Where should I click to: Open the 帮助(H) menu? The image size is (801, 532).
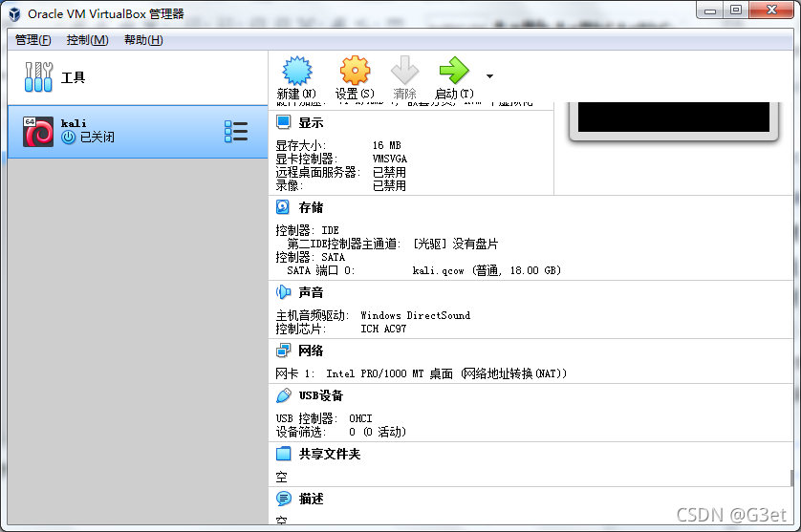(143, 40)
